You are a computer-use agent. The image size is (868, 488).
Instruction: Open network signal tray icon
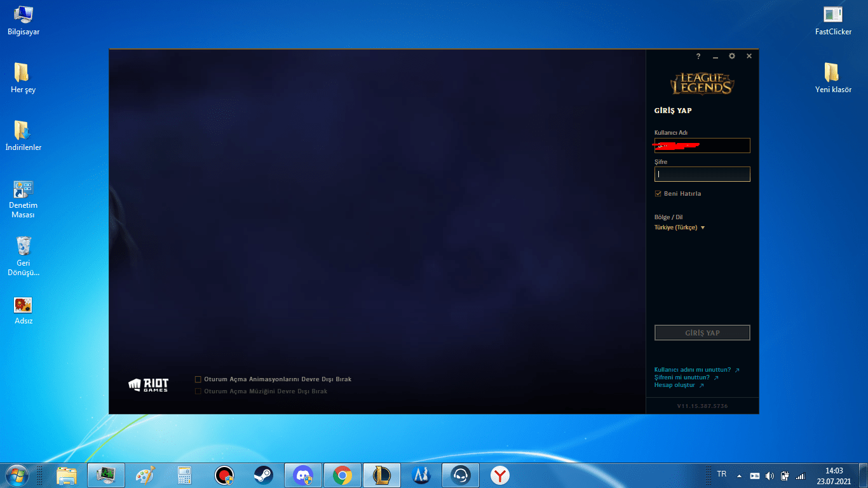click(x=801, y=476)
